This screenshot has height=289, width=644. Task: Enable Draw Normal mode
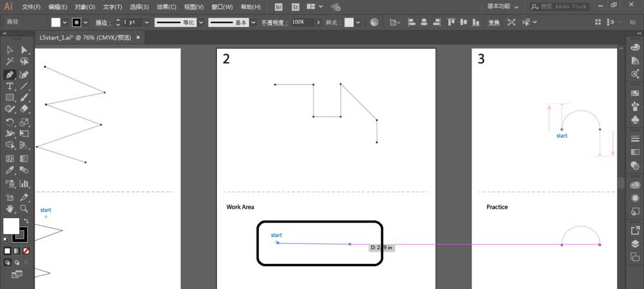click(x=7, y=263)
